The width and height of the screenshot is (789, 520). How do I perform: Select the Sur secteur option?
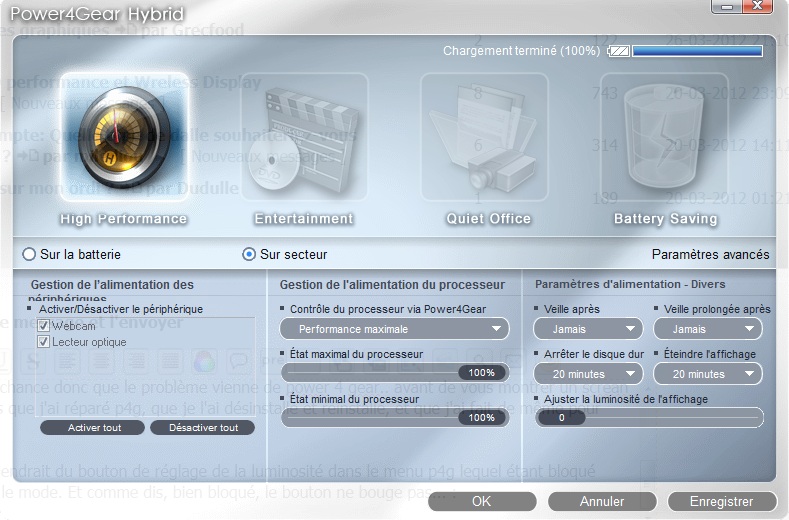point(249,254)
